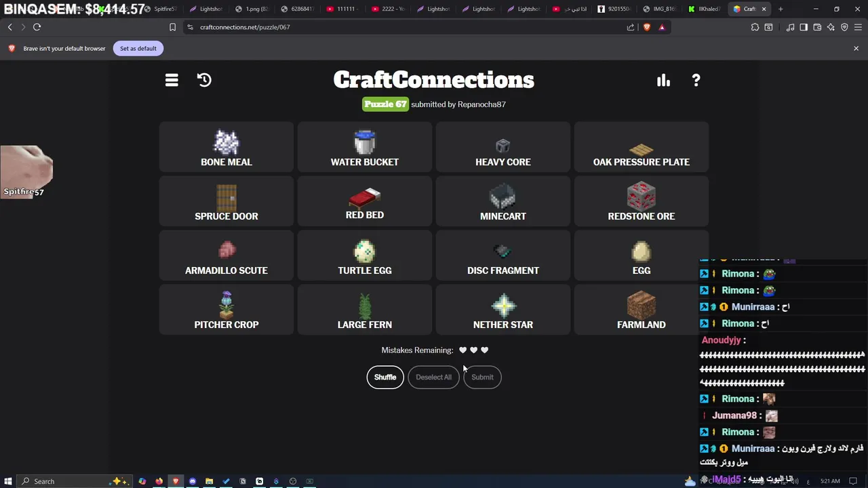Choose the Farmland tile
This screenshot has width=868, height=488.
coord(642,310)
